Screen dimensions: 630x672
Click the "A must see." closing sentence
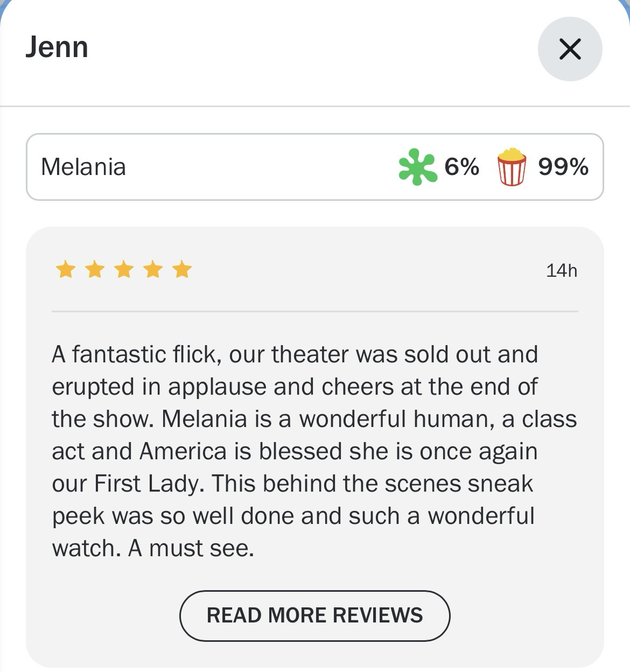(x=191, y=549)
